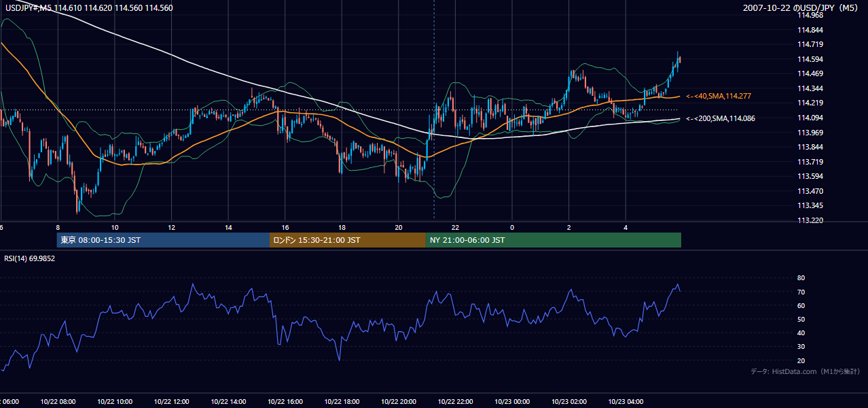Click RSI scale value 20
The width and height of the screenshot is (868, 408).
(801, 360)
